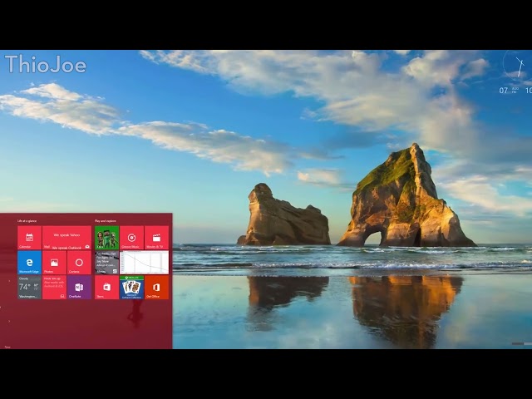Open the Weather tile showing 74°

point(30,288)
